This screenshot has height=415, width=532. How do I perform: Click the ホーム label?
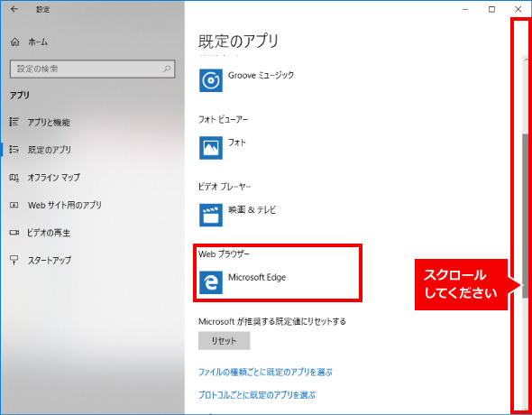38,42
